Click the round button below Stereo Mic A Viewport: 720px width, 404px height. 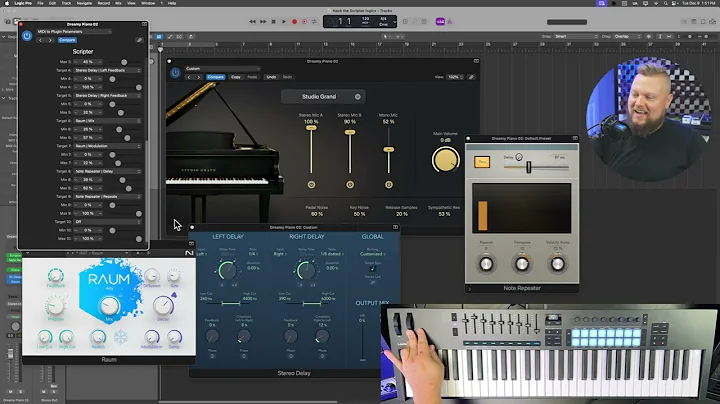click(311, 185)
